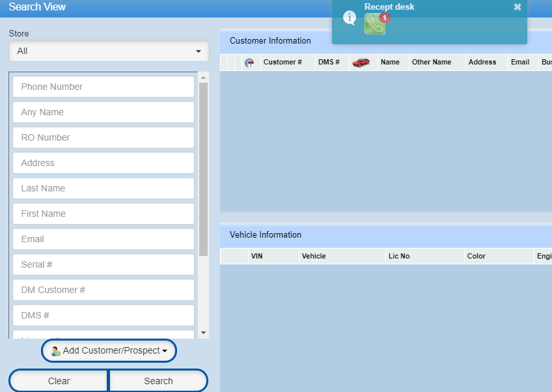Click the VIN column header
This screenshot has height=392, width=552.
click(x=257, y=257)
